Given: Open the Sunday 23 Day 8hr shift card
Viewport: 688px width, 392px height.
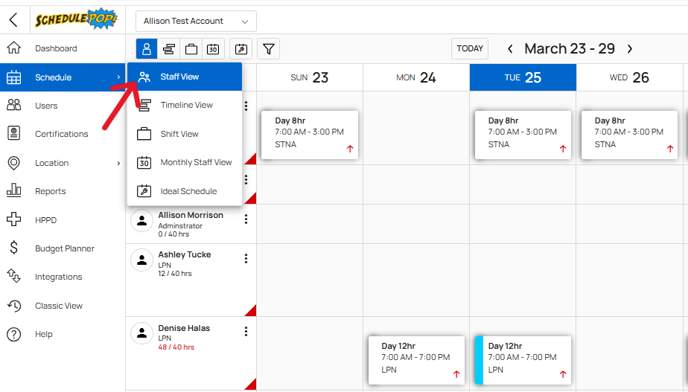Looking at the screenshot, I should pyautogui.click(x=310, y=135).
